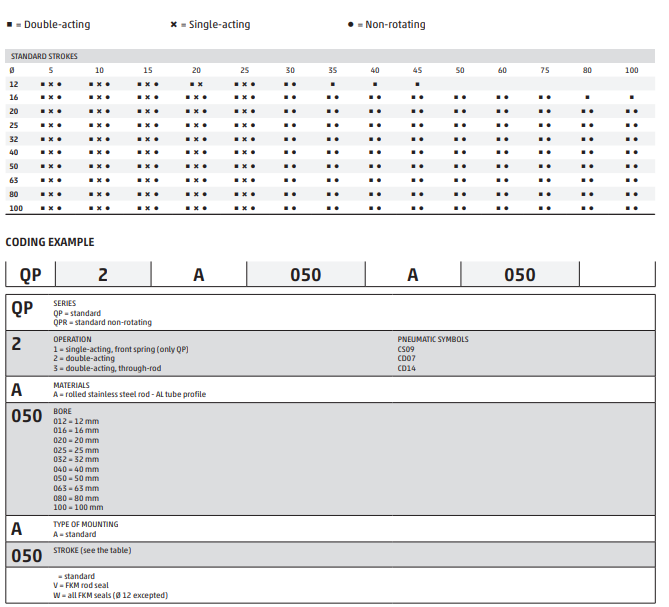Screen dimensions: 669x607
Task: Click the PNEUMATIC SYMBOLS heading
Action: pos(433,339)
